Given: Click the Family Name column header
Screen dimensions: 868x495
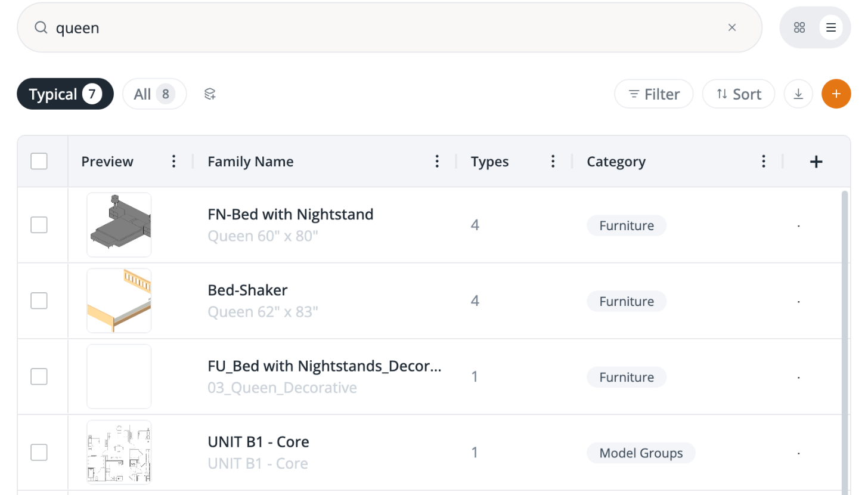Looking at the screenshot, I should click(x=250, y=162).
